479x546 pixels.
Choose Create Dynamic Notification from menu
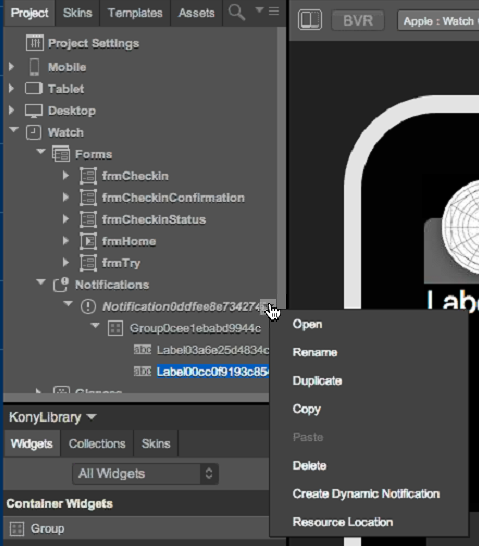pos(366,494)
